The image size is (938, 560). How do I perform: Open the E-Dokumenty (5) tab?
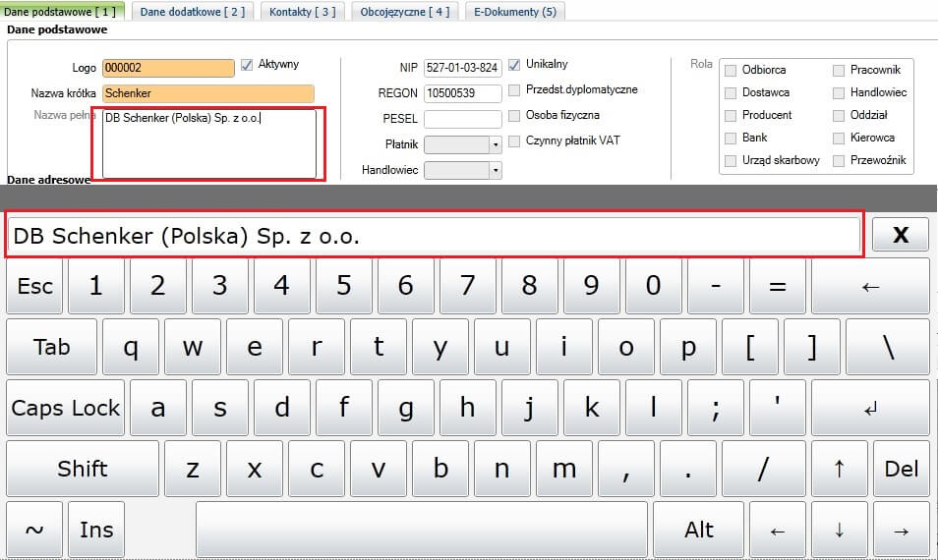pos(515,12)
